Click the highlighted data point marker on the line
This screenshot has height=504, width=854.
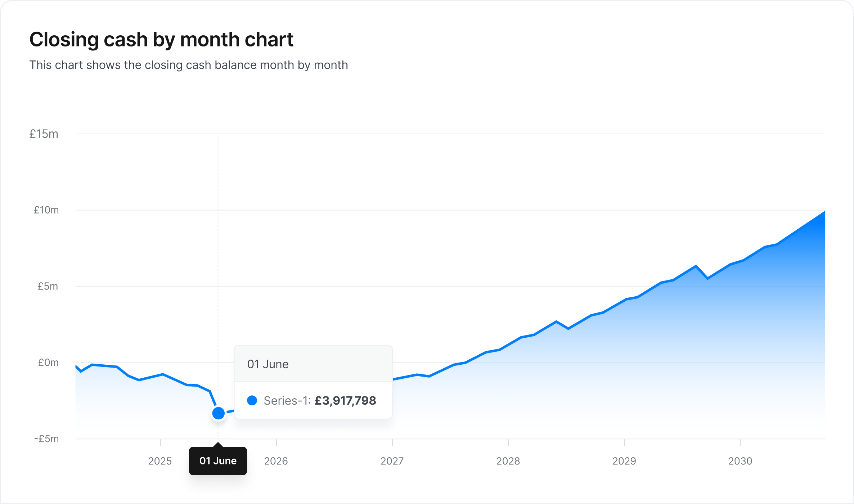218,413
